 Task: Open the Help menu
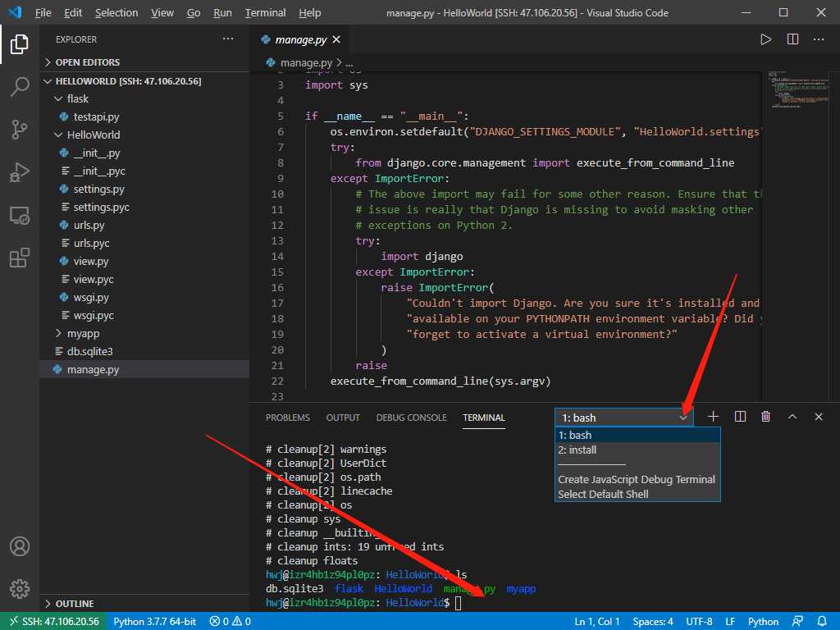pyautogui.click(x=309, y=12)
